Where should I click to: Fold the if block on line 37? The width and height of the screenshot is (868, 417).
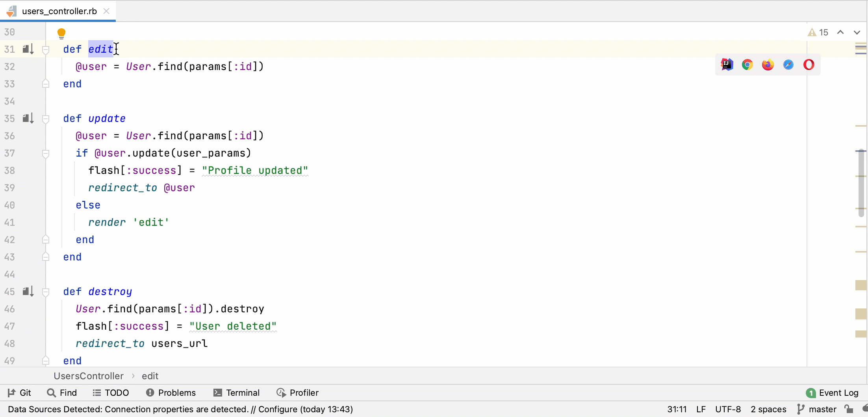coord(46,153)
